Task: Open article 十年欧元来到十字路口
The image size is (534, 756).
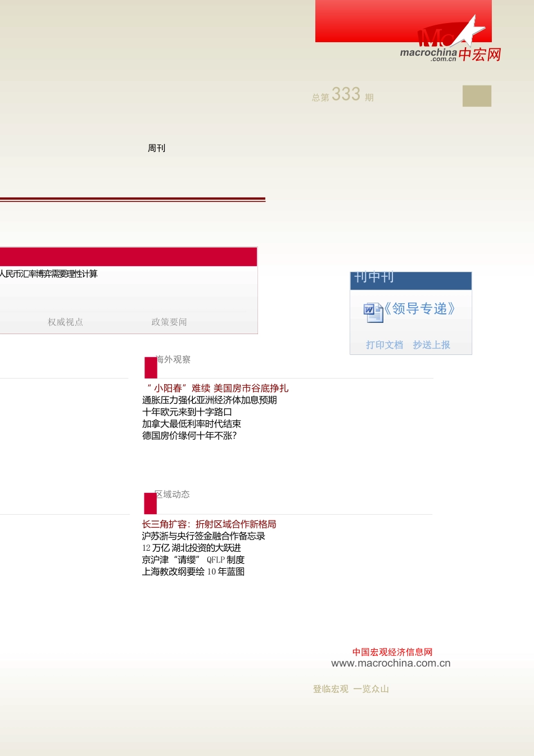Action: (187, 412)
